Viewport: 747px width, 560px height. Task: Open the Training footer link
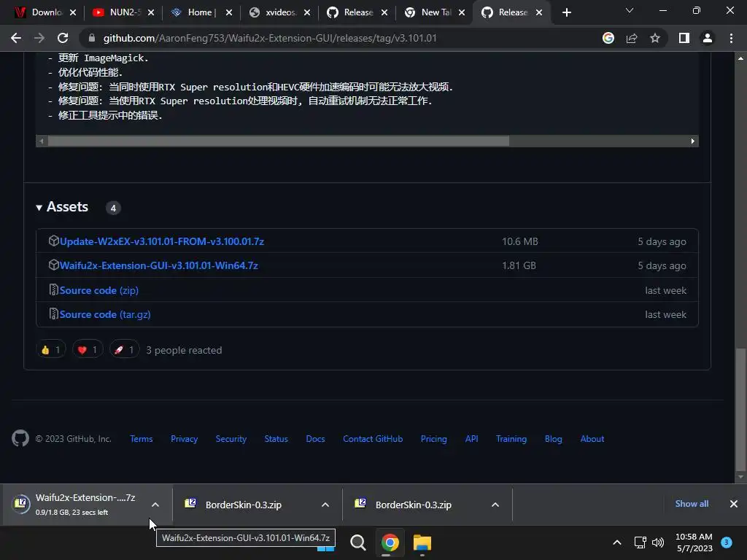pyautogui.click(x=511, y=439)
